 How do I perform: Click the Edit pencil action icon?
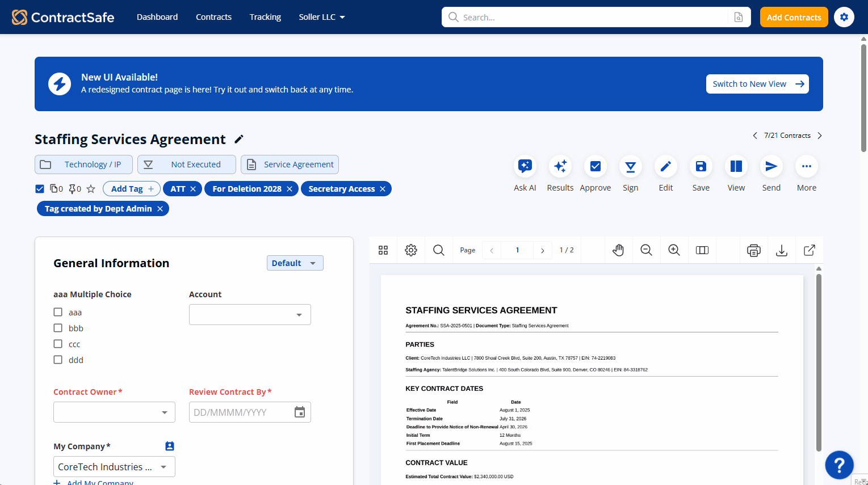click(666, 166)
